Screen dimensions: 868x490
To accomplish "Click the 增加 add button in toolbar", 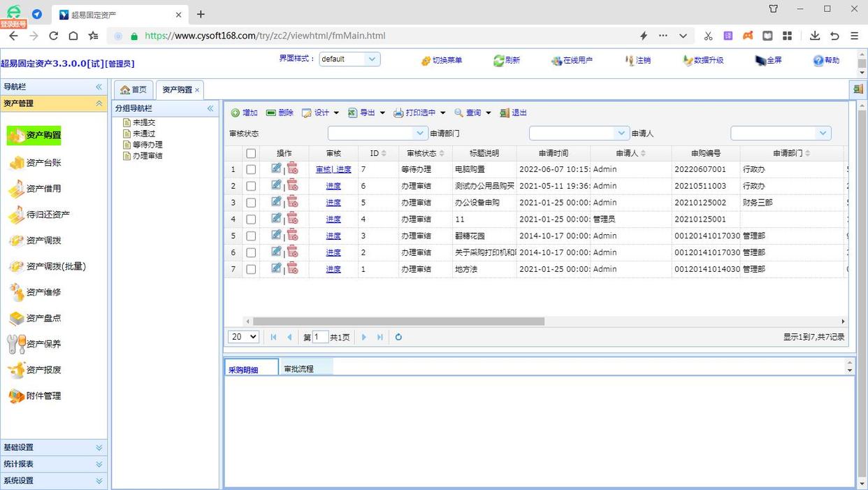I will (245, 113).
